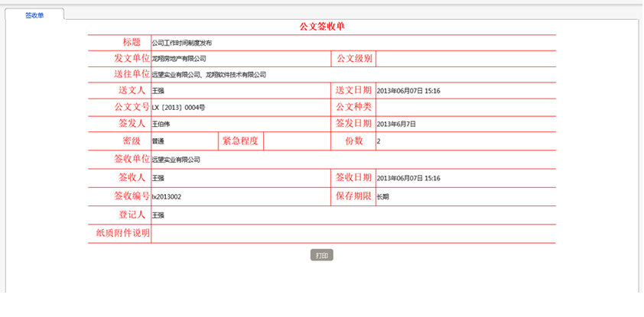Switch to the 签收单 tab

tap(34, 15)
